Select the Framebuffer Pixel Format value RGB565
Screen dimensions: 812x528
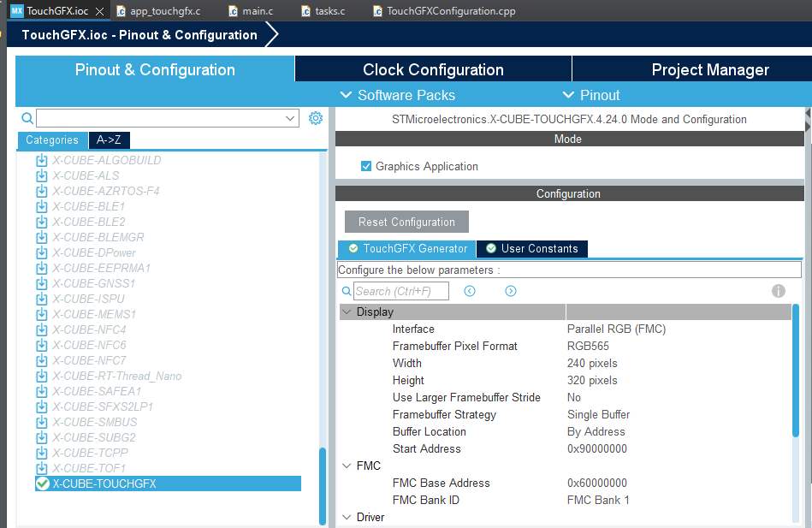point(588,346)
